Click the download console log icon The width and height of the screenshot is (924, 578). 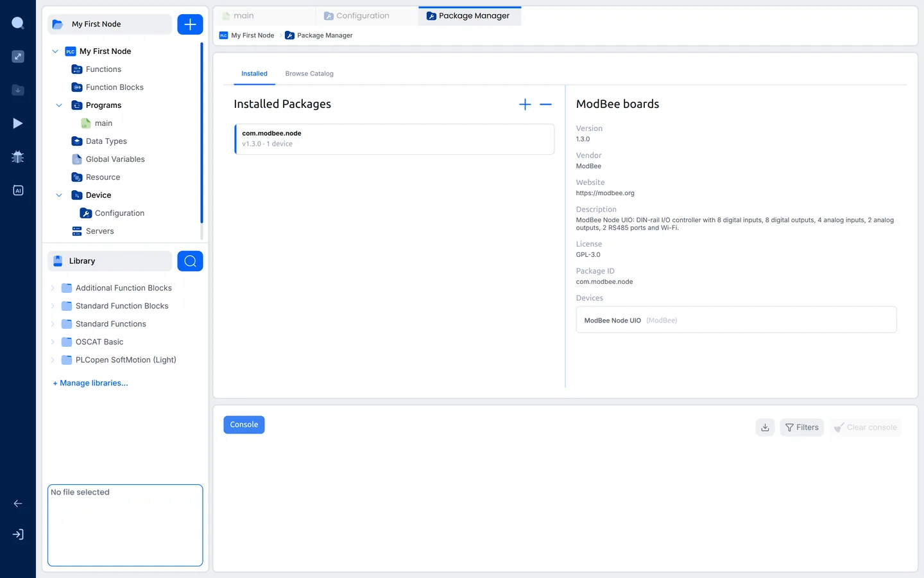click(765, 427)
